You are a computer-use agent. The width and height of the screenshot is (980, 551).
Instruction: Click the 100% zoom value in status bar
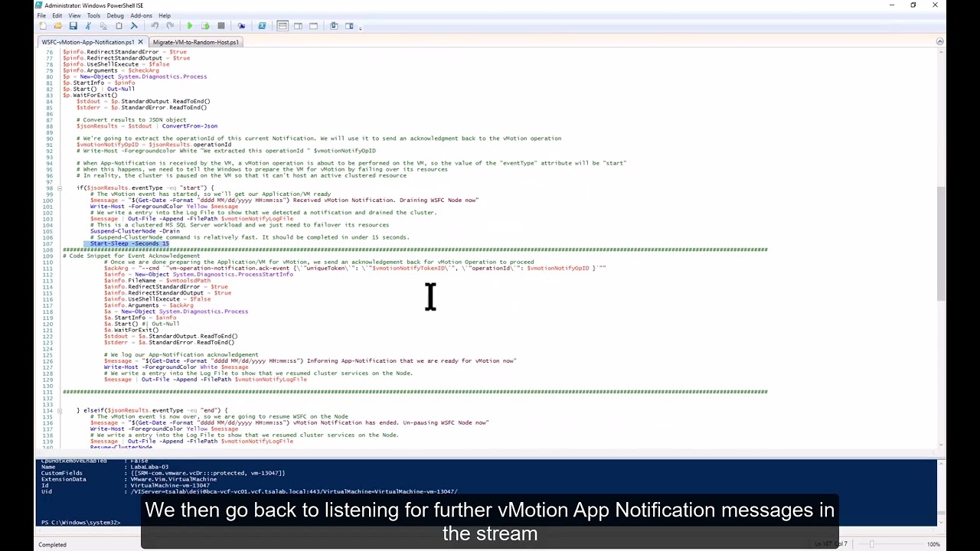point(933,544)
